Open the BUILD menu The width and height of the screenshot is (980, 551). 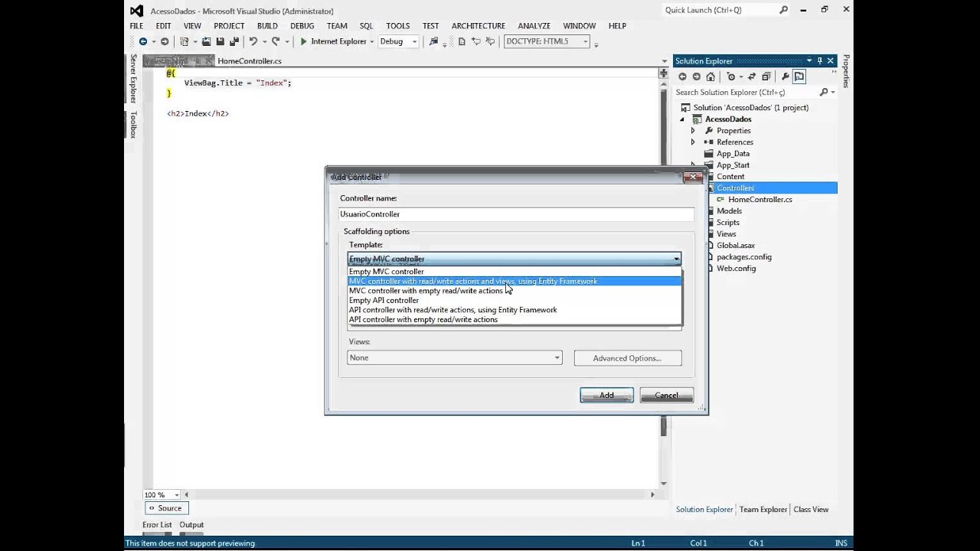[x=267, y=25]
